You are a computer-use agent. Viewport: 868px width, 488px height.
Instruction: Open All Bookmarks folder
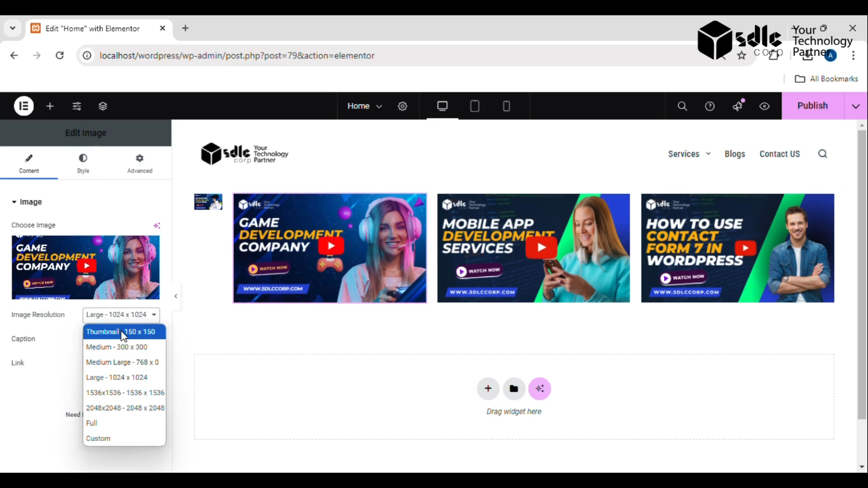click(x=827, y=79)
